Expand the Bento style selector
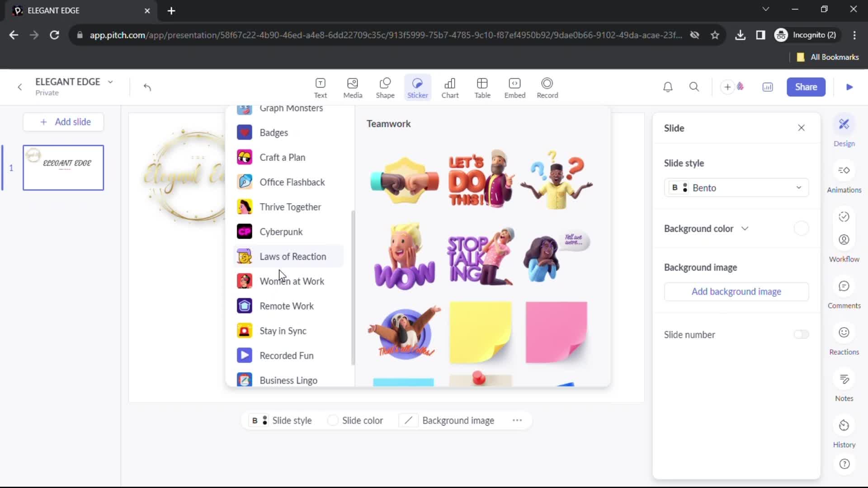The image size is (868, 488). point(798,188)
